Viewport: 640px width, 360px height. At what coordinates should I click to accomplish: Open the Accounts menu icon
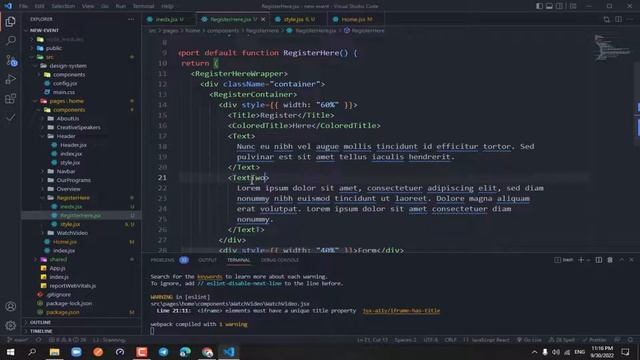(11, 307)
